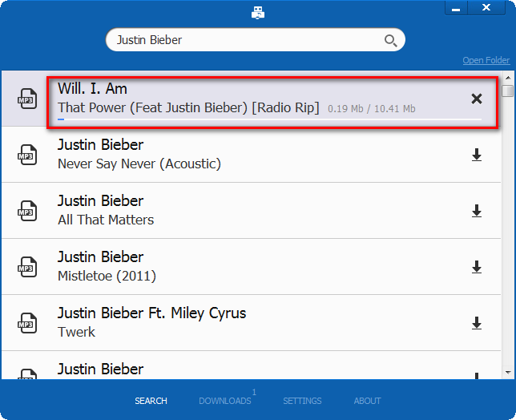Select the 'Twerk' song title
Image resolution: width=516 pixels, height=420 pixels.
coord(76,332)
